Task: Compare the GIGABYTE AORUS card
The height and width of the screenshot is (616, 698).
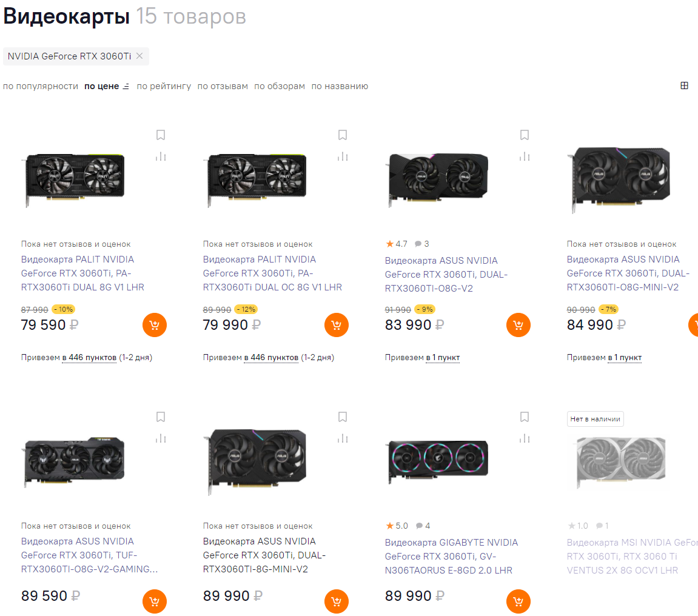Action: (x=525, y=438)
